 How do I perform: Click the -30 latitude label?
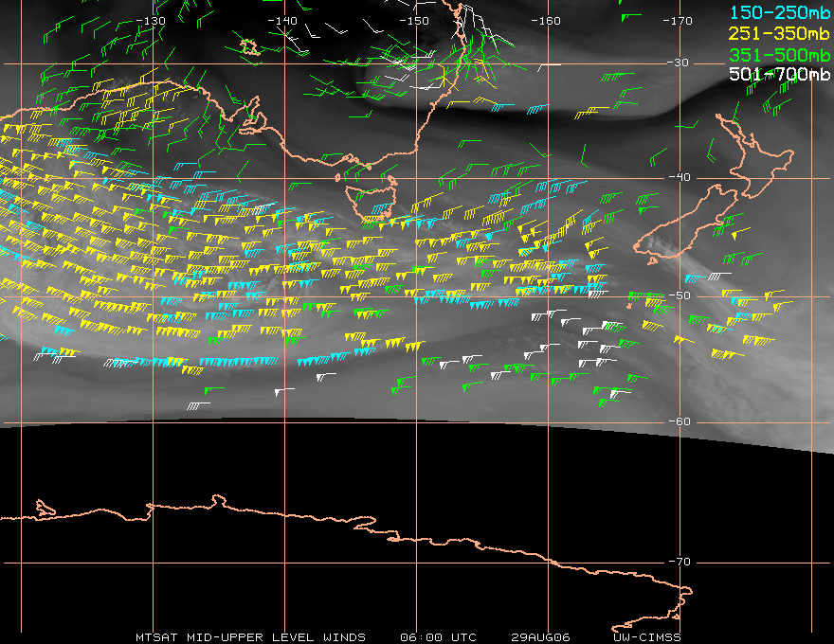[680, 63]
